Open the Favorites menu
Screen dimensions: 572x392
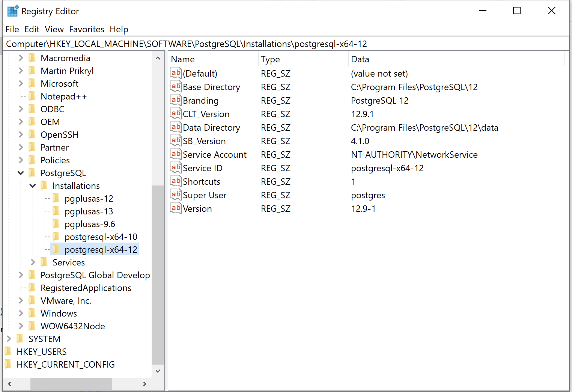[87, 29]
